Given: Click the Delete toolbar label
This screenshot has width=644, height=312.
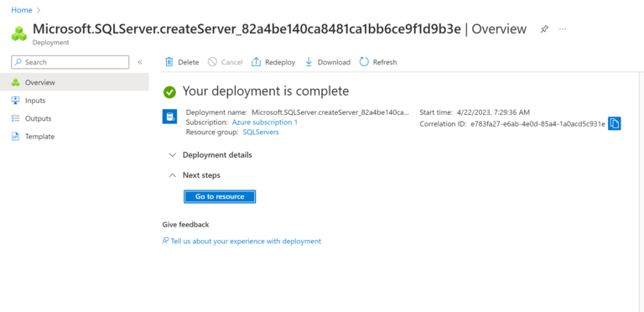Looking at the screenshot, I should point(189,62).
